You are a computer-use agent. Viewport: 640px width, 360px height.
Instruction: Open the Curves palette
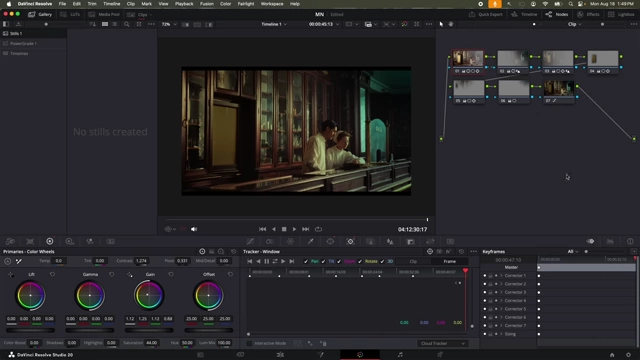(250, 241)
